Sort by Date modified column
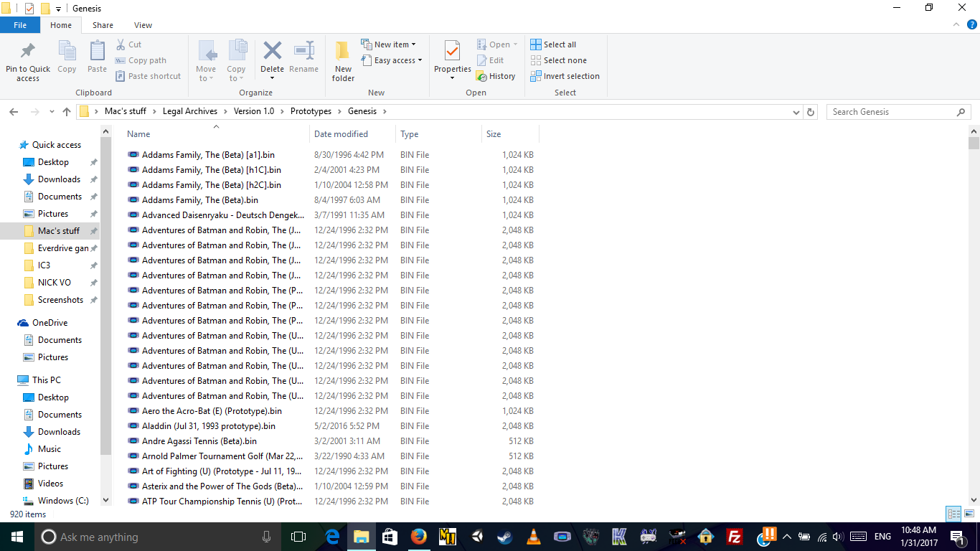The width and height of the screenshot is (980, 551). tap(352, 133)
